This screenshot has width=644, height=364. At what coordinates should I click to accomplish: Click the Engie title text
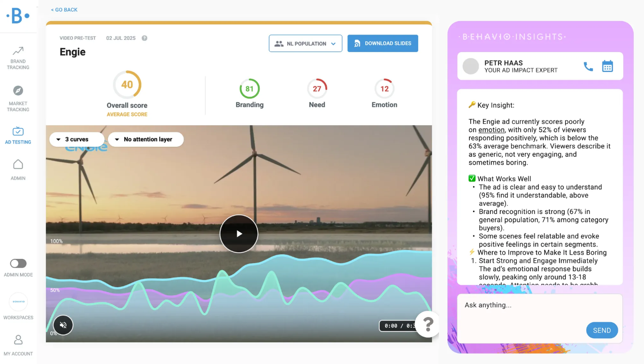[x=73, y=52]
